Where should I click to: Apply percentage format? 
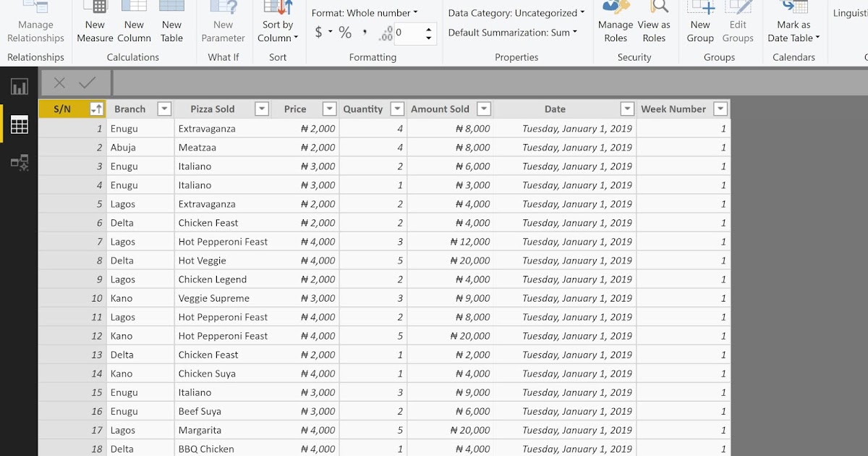tap(345, 33)
